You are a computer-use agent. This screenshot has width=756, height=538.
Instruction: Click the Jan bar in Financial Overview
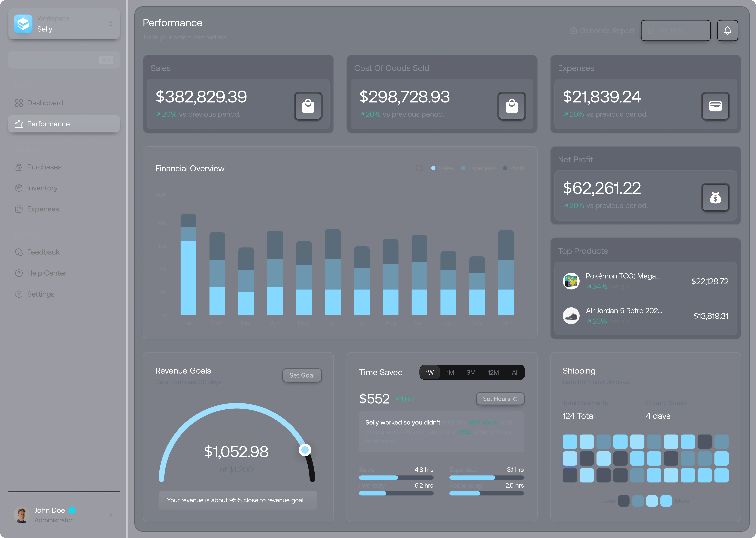[x=188, y=264]
